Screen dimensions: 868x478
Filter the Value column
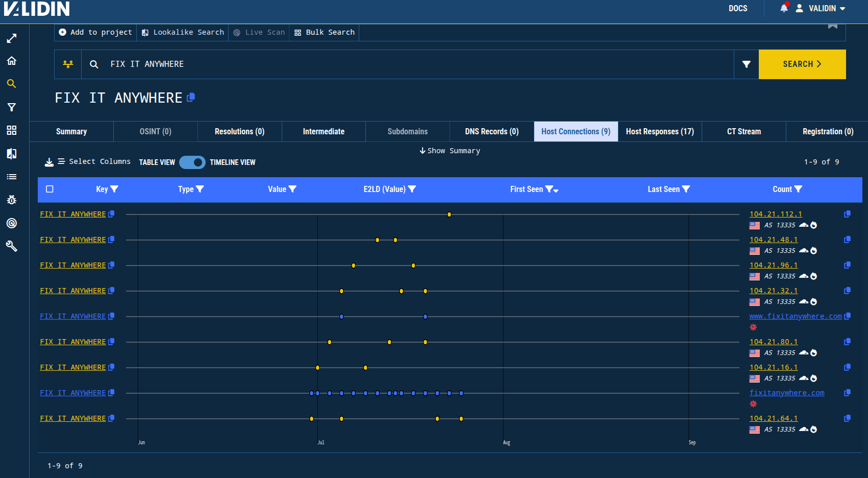[x=292, y=189]
